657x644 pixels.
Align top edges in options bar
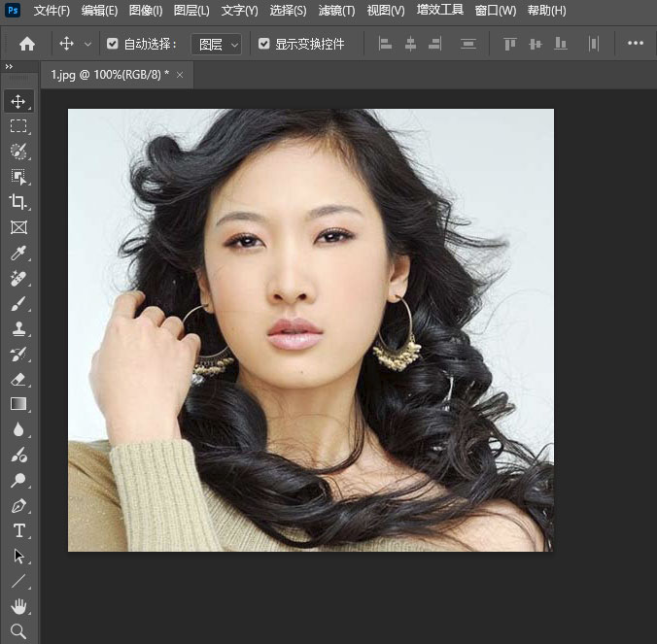pos(509,44)
